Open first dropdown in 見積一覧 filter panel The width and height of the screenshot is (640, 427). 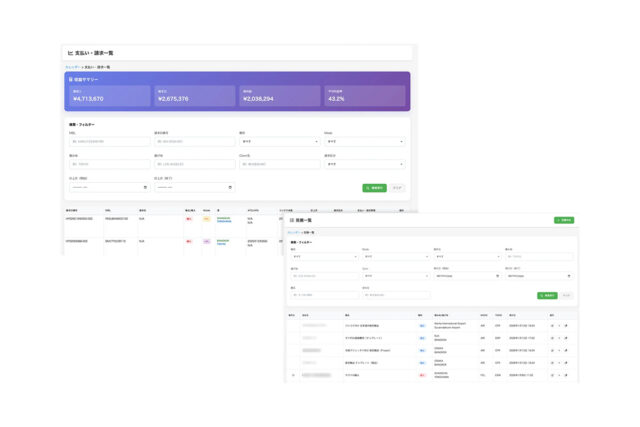[x=324, y=257]
